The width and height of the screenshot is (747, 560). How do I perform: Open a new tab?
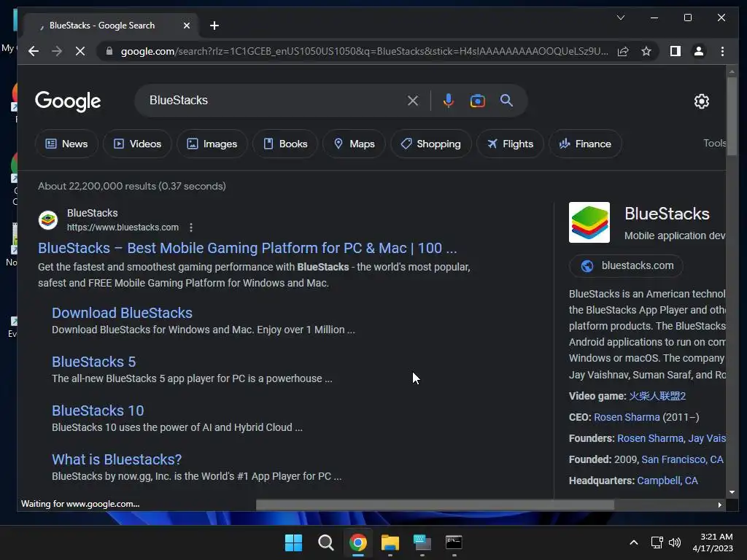coord(214,26)
